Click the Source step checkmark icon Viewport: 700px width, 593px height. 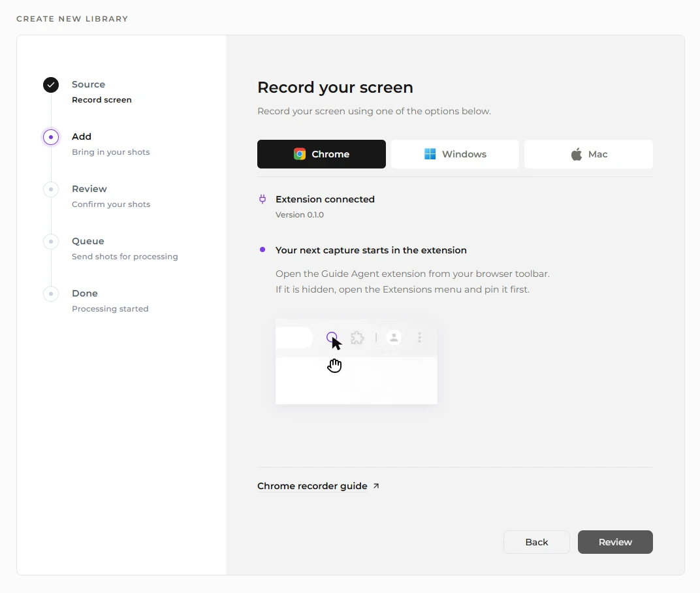click(x=51, y=85)
